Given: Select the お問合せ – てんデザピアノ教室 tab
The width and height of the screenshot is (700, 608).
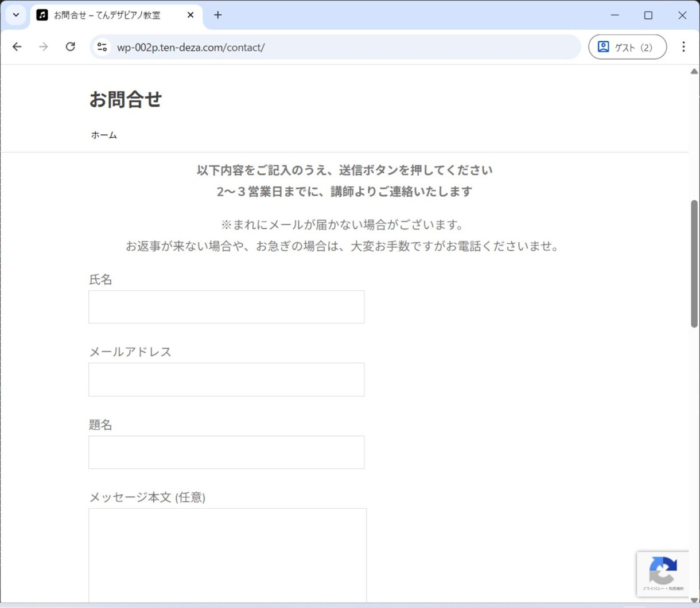Looking at the screenshot, I should click(116, 15).
